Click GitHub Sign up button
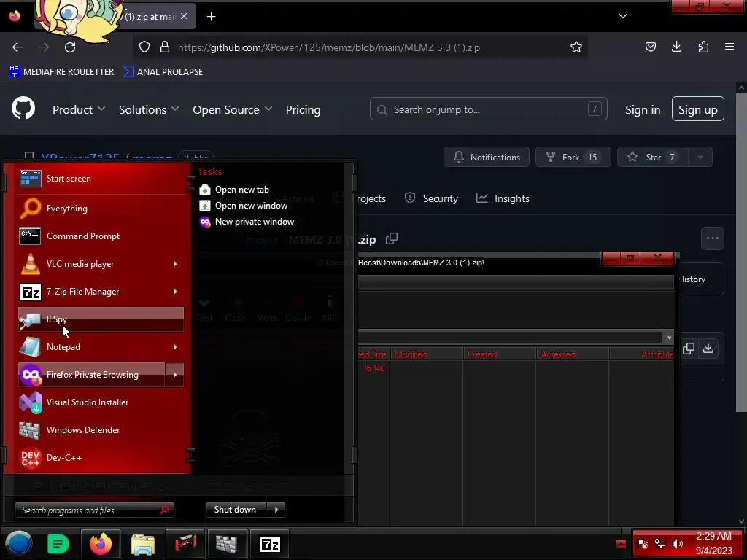Screen dimensions: 747x560 (x=698, y=109)
